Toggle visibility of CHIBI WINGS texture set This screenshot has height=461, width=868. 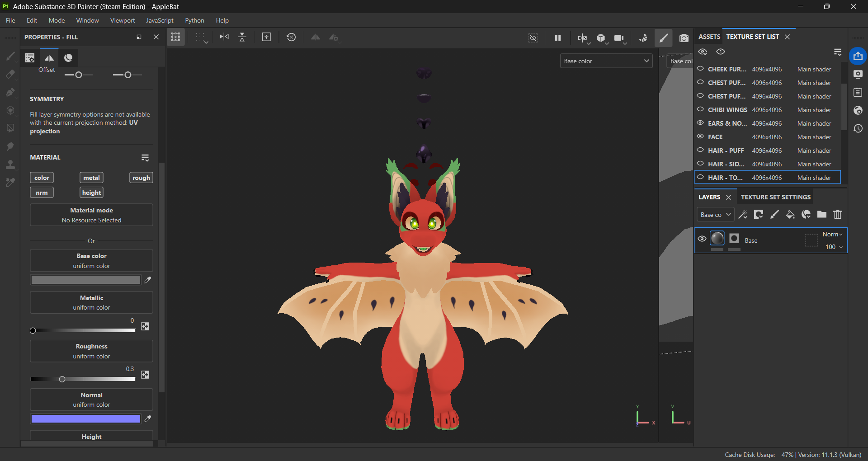[700, 109]
